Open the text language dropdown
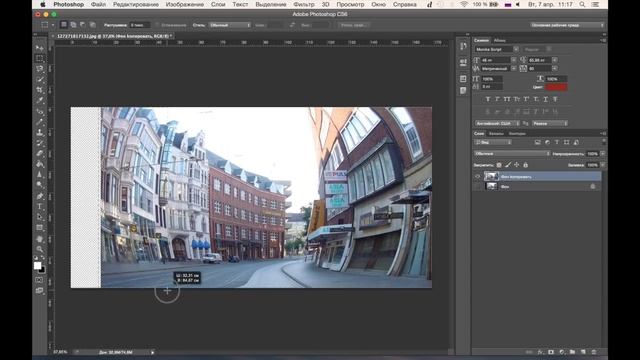This screenshot has height=360, width=640. coord(497,123)
